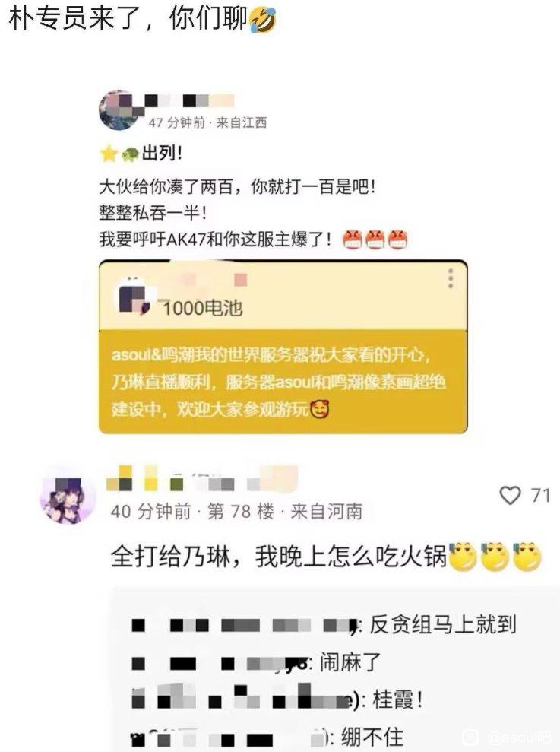The image size is (560, 752).
Task: Like the comment with 71 likes
Action: pos(510,495)
